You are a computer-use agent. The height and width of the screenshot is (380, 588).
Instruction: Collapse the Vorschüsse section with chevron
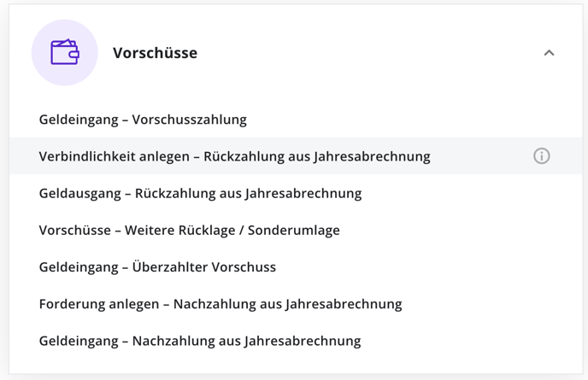[549, 53]
